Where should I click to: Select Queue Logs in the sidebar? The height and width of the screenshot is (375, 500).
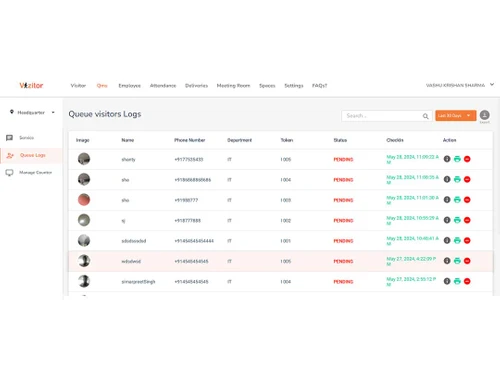pyautogui.click(x=31, y=155)
